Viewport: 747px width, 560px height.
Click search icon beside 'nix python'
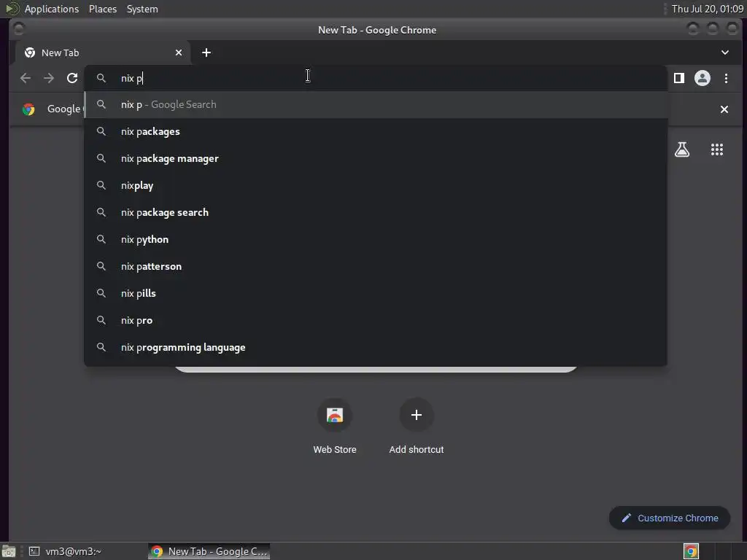tap(101, 239)
